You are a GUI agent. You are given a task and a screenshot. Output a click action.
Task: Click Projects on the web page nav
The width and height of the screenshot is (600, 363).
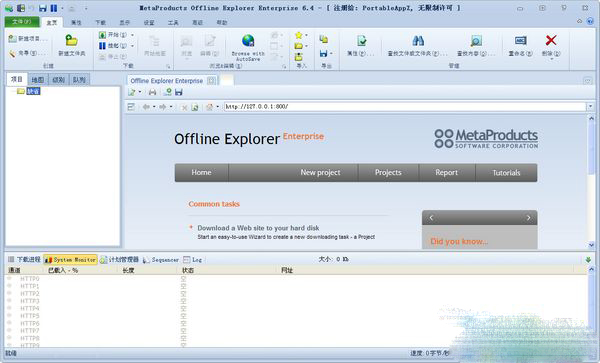[x=388, y=173]
